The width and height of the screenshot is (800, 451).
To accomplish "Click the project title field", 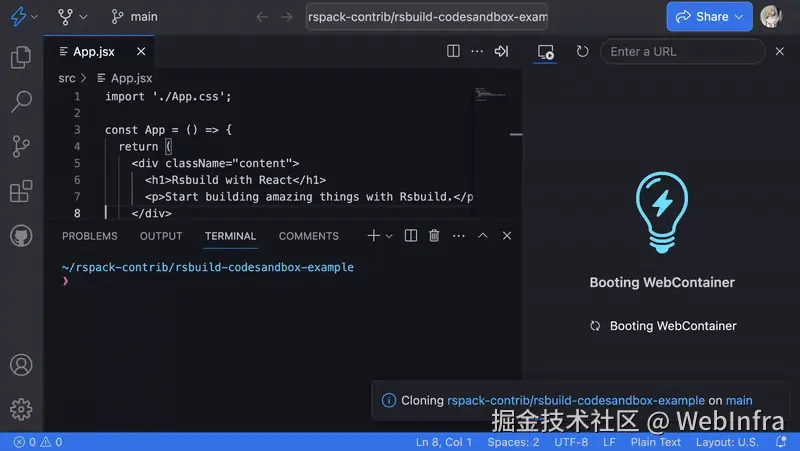I will click(427, 17).
